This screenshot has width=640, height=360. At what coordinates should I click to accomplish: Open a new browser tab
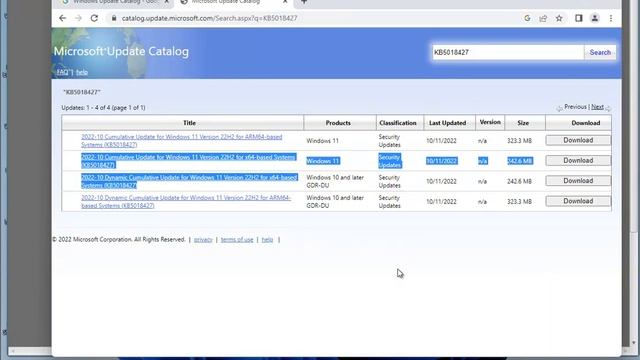click(304, 2)
